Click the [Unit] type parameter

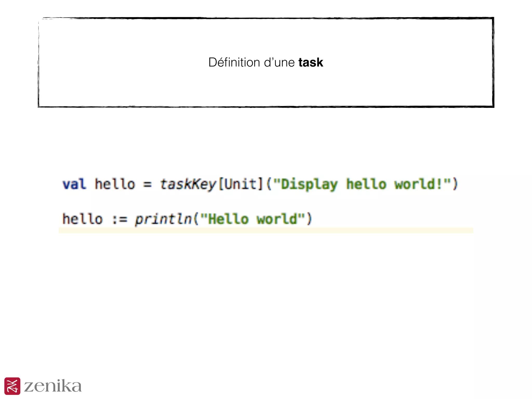coord(241,184)
